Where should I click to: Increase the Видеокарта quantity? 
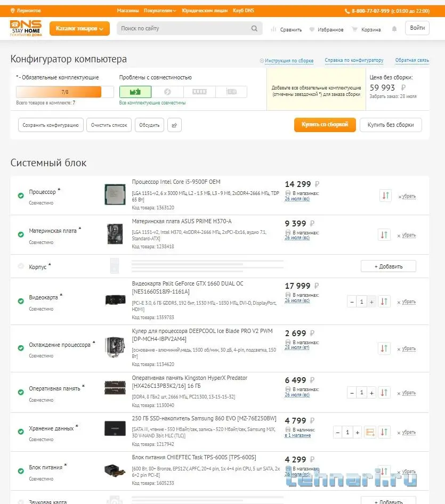pos(371,302)
